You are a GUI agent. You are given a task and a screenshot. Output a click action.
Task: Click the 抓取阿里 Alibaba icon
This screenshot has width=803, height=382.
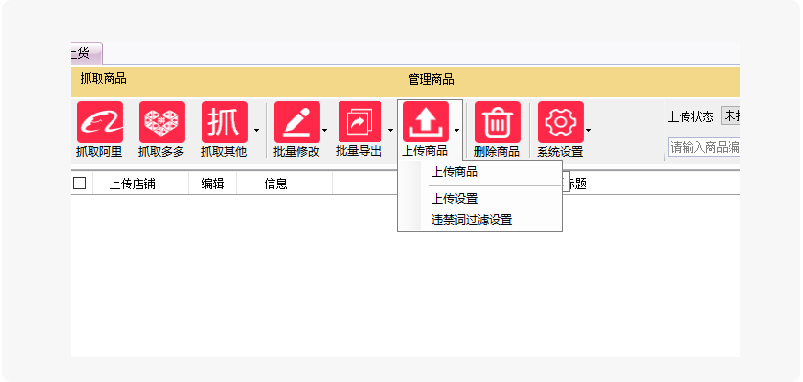(100, 122)
